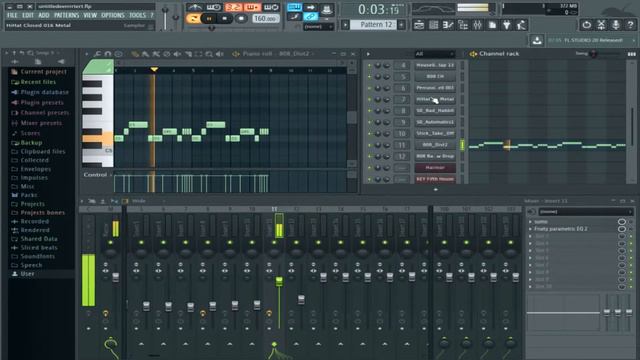Image resolution: width=640 pixels, height=360 pixels.
Task: Click the undo history icon in toolbar
Action: pyautogui.click(x=587, y=25)
